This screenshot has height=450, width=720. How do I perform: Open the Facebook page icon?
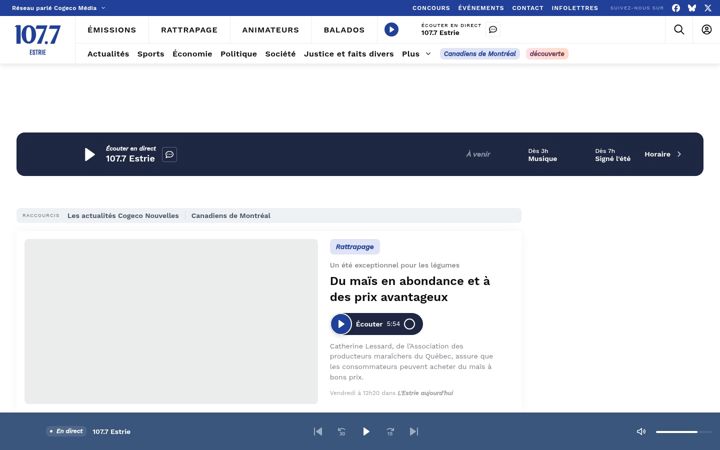click(x=676, y=8)
